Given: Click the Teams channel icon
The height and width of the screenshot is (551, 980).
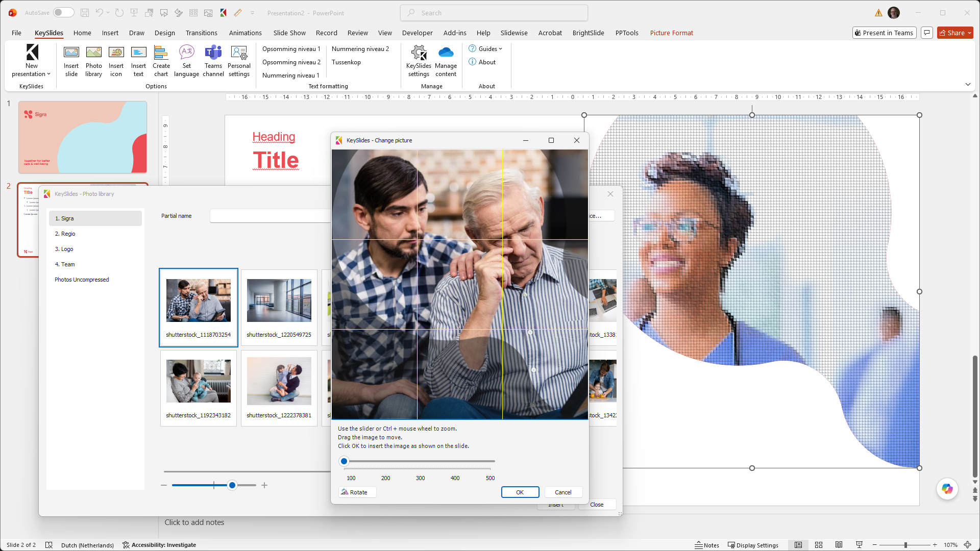Looking at the screenshot, I should pyautogui.click(x=213, y=61).
